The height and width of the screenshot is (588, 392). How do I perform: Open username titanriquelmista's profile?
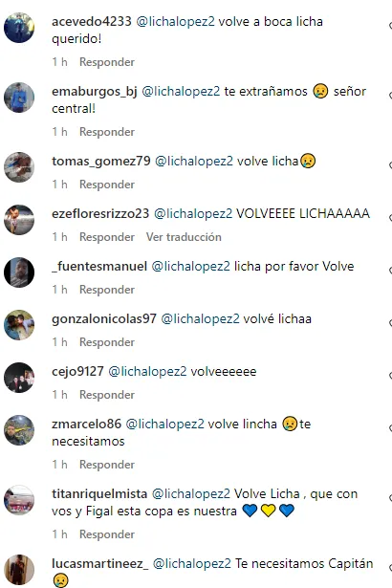coord(99,494)
